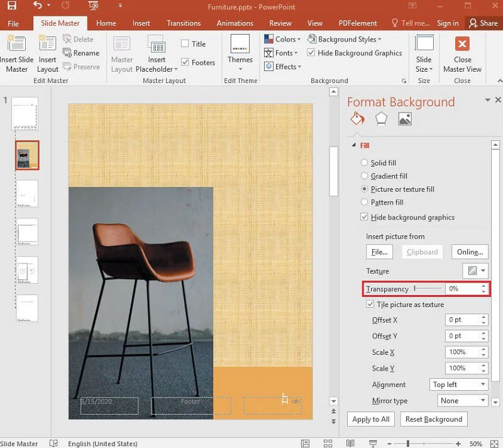
Task: Open the Mirror type dropdown
Action: (x=462, y=401)
